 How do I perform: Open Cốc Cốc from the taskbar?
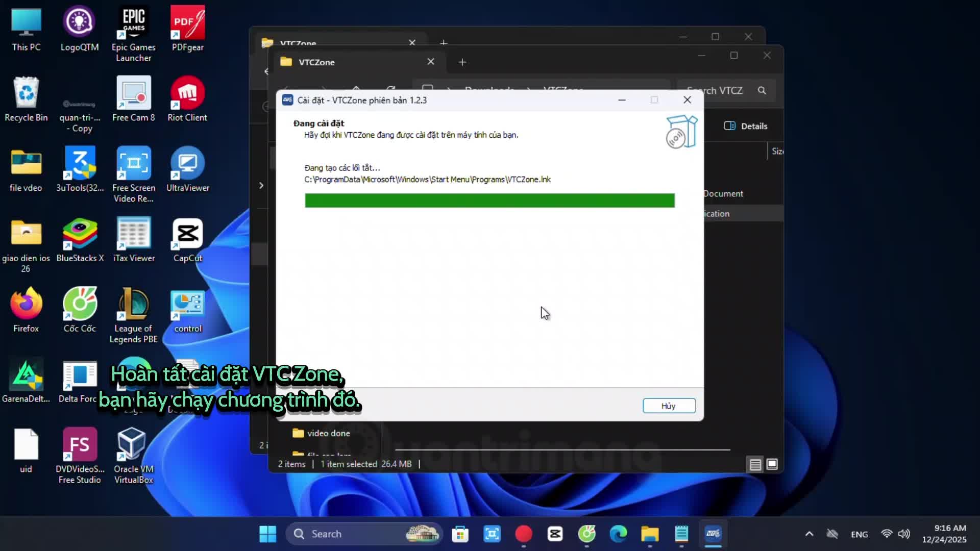(x=586, y=534)
